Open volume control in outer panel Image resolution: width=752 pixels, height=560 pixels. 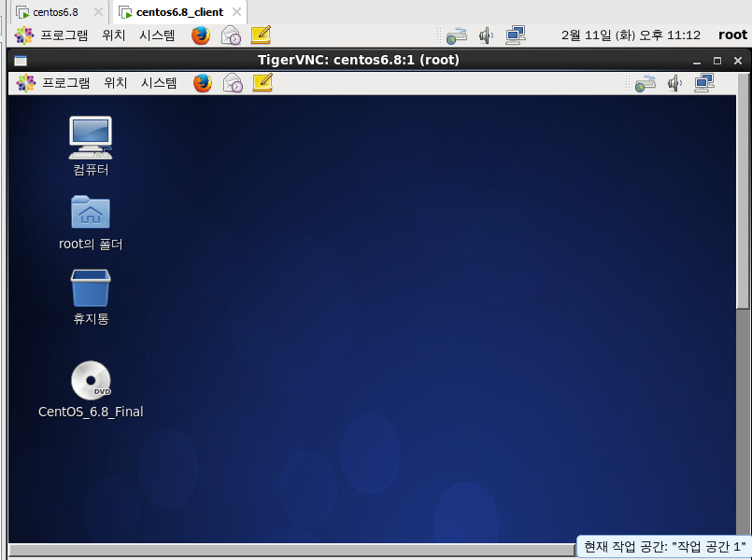click(486, 35)
